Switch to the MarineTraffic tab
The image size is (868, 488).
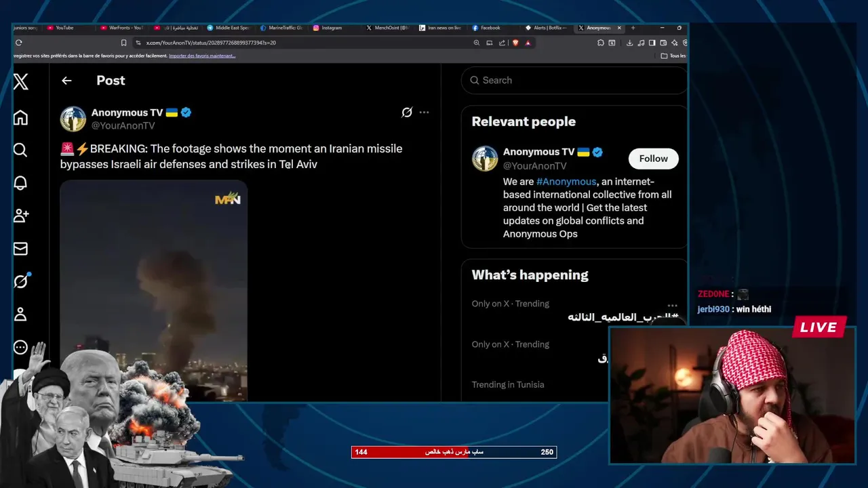281,28
